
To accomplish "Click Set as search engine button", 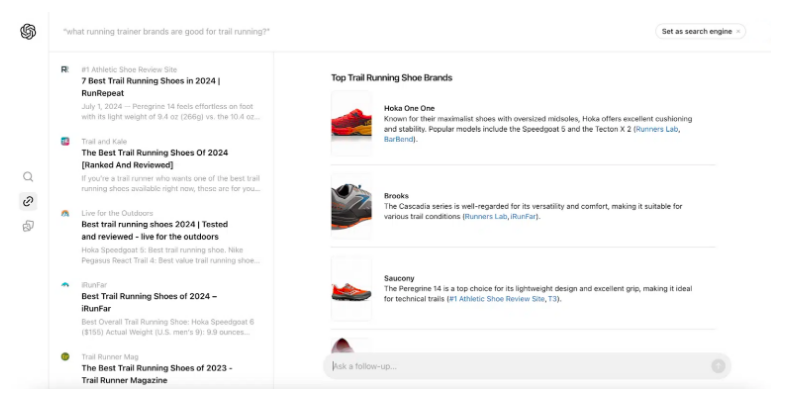I will pyautogui.click(x=697, y=32).
